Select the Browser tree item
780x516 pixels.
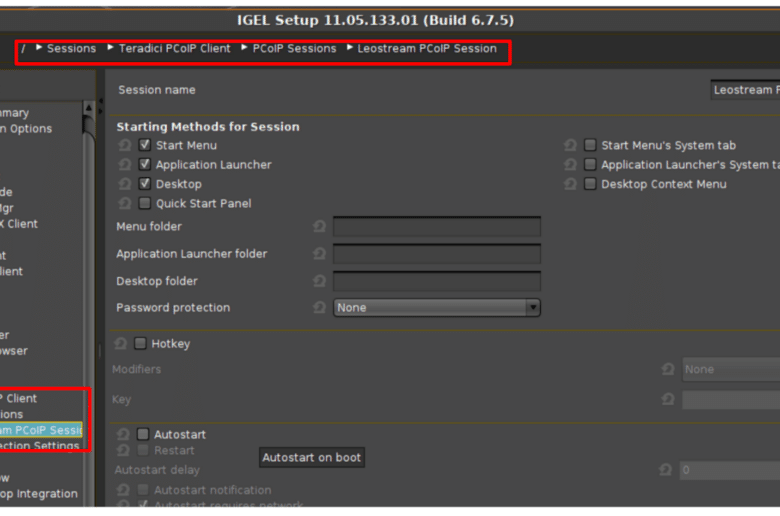tap(14, 351)
